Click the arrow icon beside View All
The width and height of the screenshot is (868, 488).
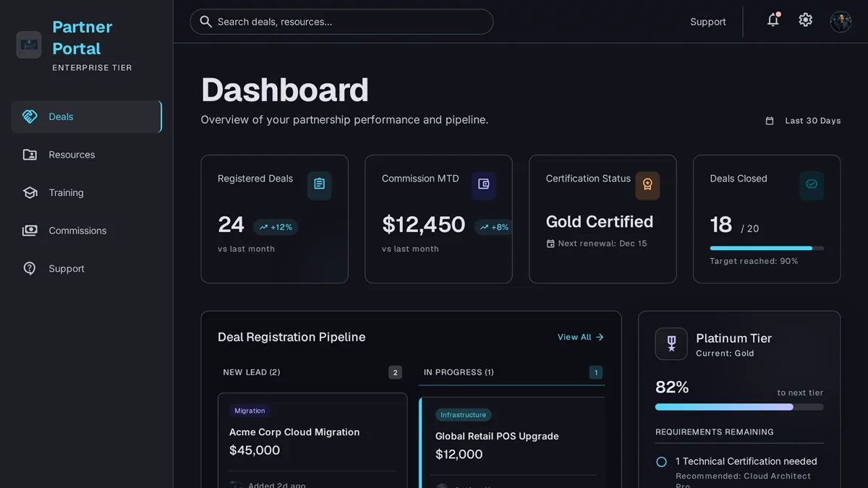tap(600, 337)
